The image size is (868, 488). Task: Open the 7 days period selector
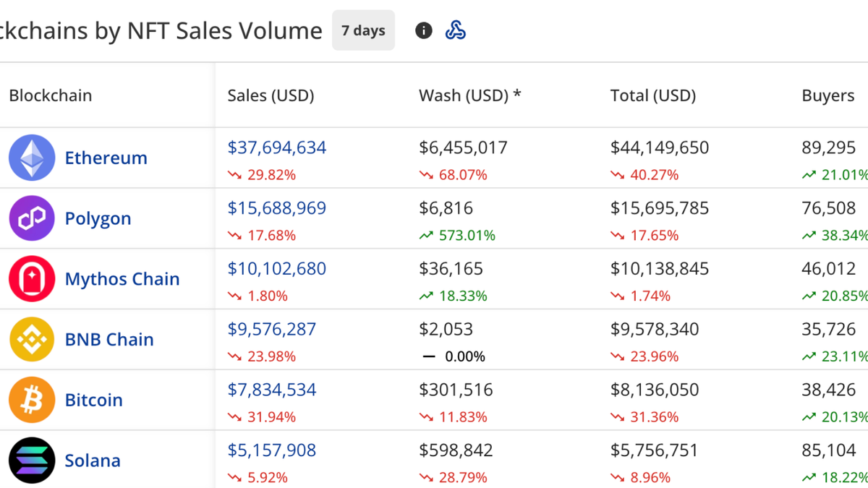(363, 30)
